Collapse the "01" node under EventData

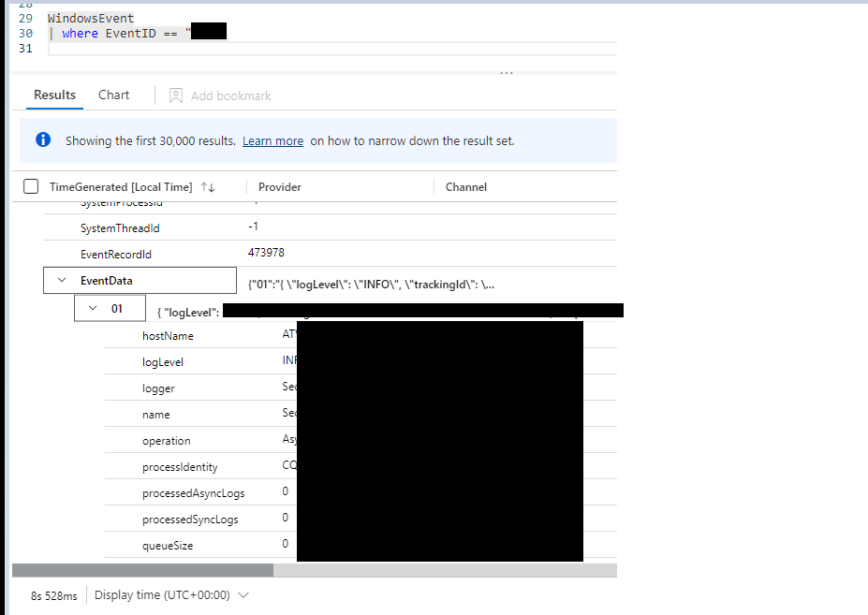tap(92, 307)
